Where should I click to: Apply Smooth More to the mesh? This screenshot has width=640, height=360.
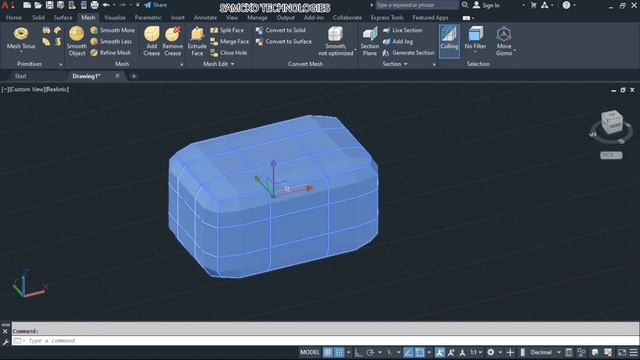click(112, 30)
